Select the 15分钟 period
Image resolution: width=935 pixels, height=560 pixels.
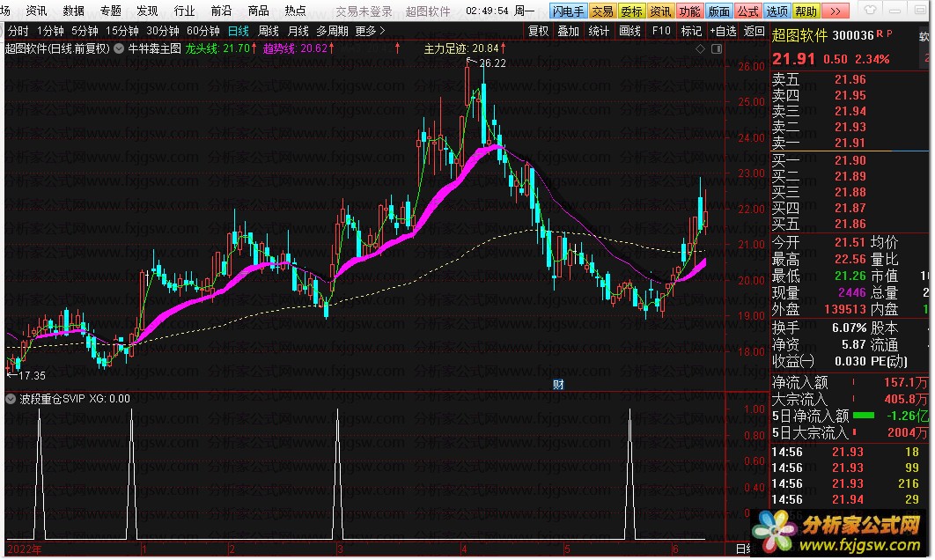pos(121,31)
